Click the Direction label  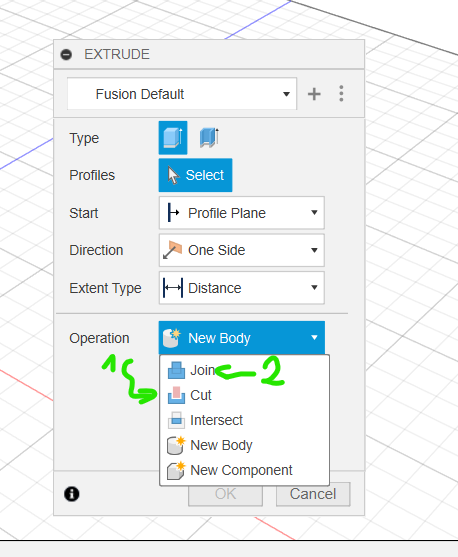click(x=96, y=250)
